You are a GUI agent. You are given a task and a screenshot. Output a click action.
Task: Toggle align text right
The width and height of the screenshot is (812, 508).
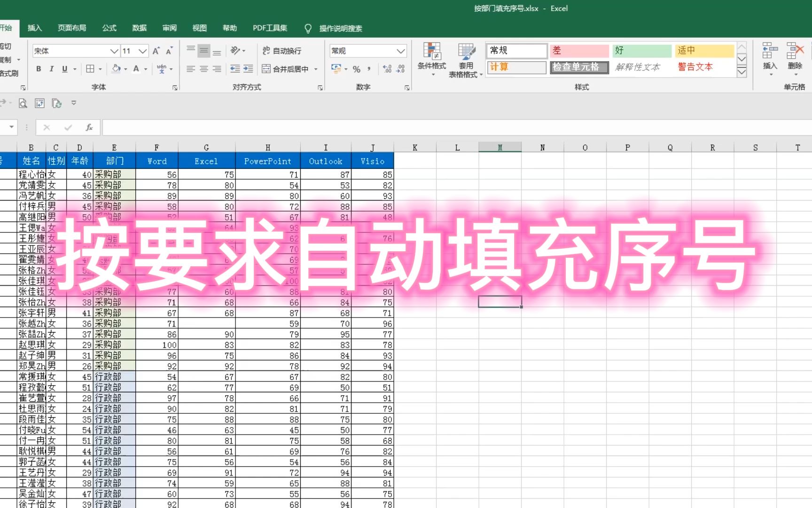point(217,69)
